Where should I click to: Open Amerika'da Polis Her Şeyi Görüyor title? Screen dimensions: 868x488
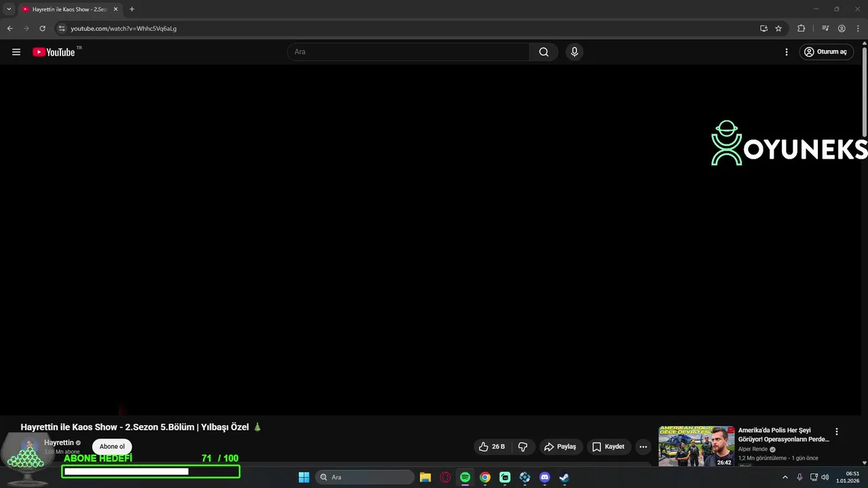784,434
